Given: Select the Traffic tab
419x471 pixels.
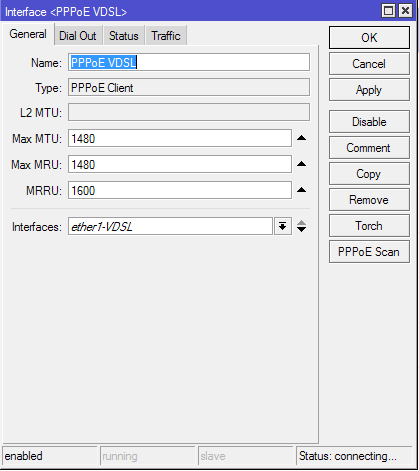Looking at the screenshot, I should coord(166,36).
